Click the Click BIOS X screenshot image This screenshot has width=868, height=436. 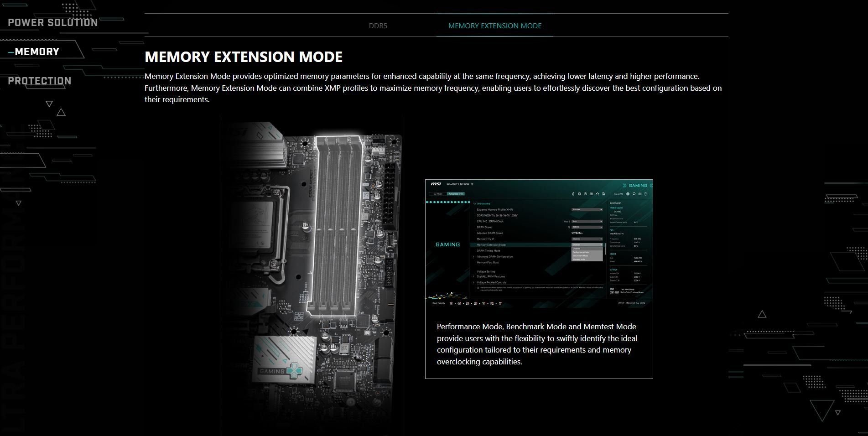[539, 244]
